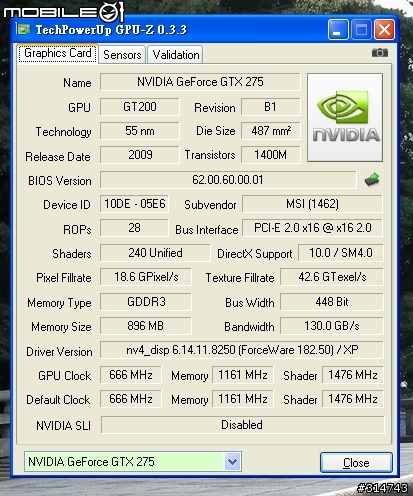This screenshot has height=496, width=413.
Task: Click the Technology value 55 nm
Action: [x=140, y=131]
